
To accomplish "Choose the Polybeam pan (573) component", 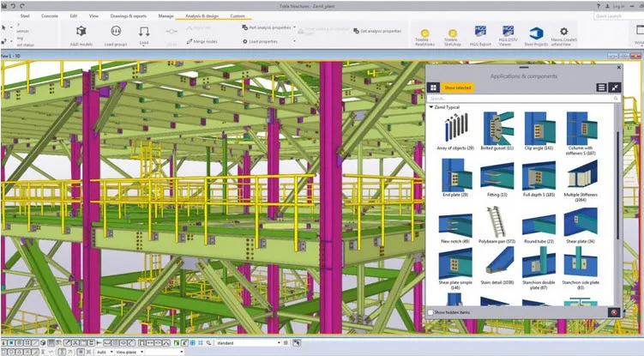I will point(497,226).
